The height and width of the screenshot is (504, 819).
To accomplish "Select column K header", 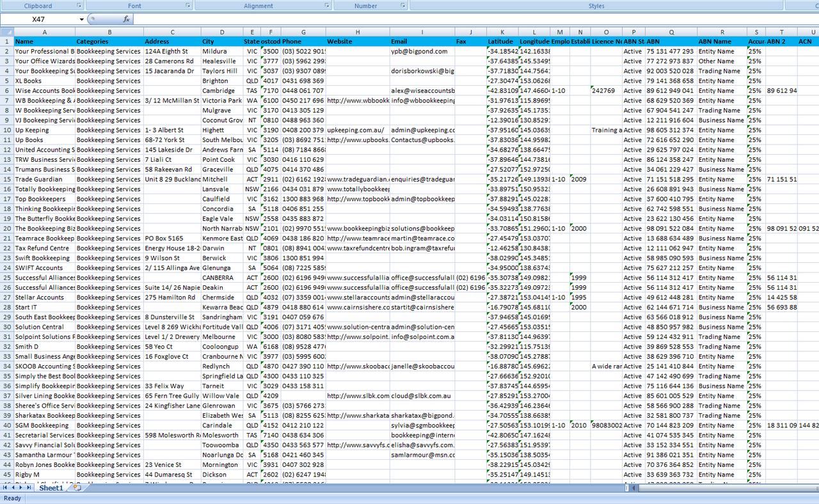I will [502, 32].
